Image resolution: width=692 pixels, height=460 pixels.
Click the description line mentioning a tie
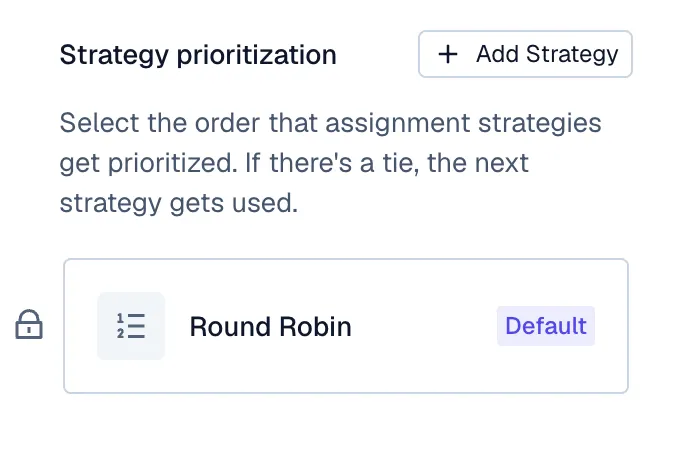pos(294,164)
